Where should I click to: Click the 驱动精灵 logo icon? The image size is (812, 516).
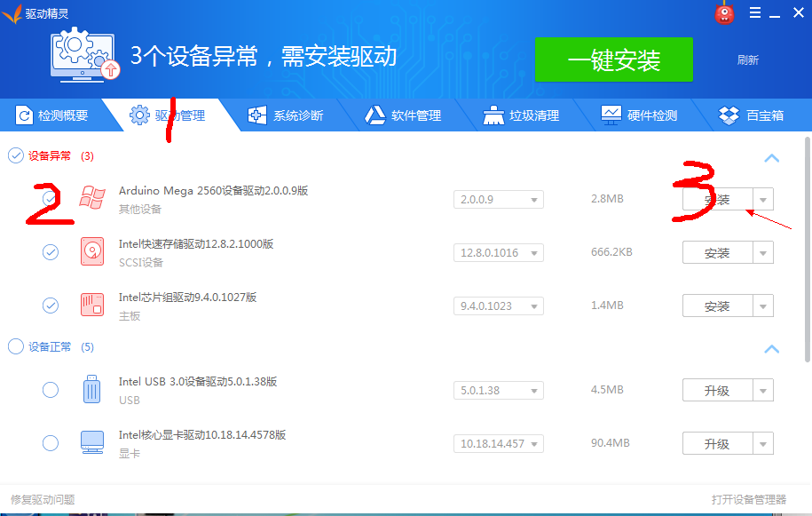pyautogui.click(x=12, y=13)
